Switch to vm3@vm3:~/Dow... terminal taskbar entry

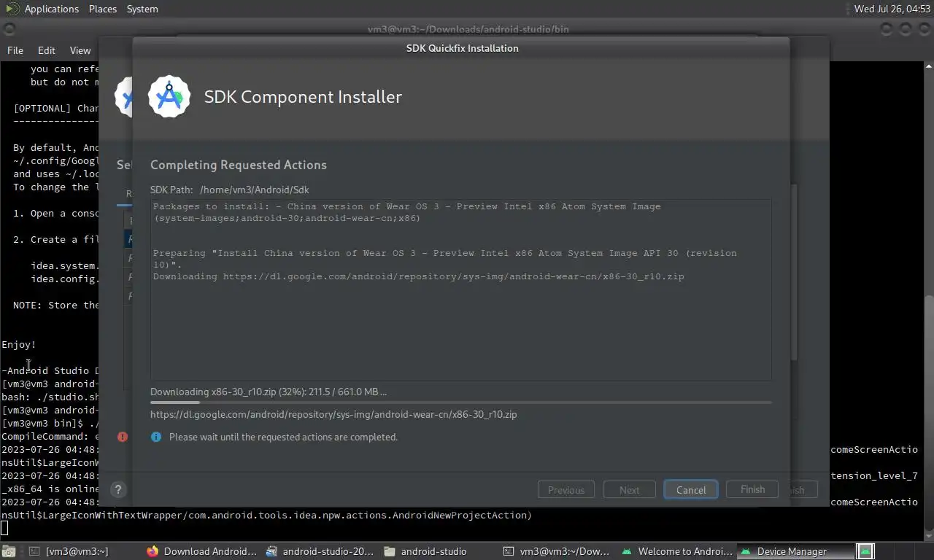(x=557, y=551)
